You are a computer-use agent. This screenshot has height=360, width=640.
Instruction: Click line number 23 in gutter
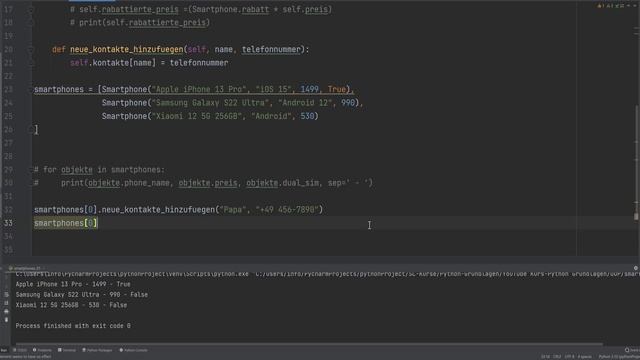pos(8,89)
